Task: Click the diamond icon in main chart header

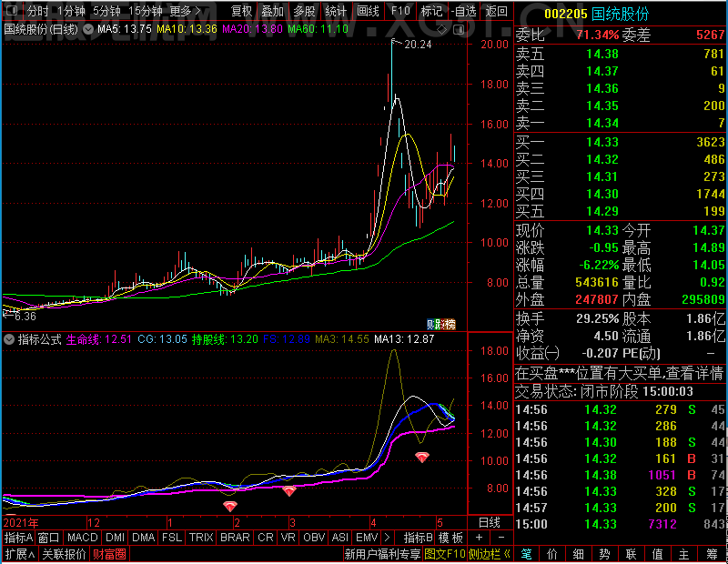Action: tap(441, 30)
